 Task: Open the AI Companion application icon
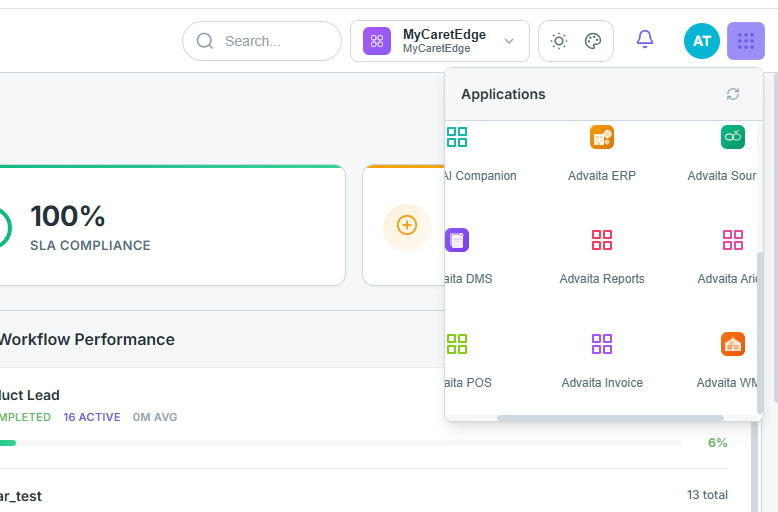coord(456,137)
